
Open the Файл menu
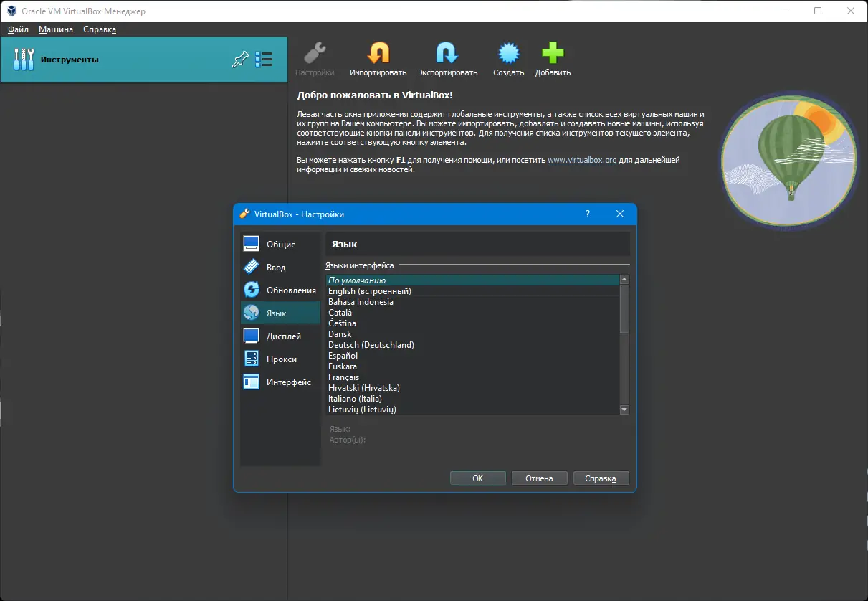(18, 29)
